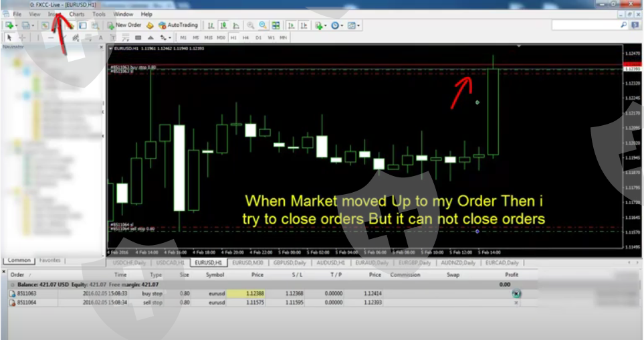
Task: Open the File menu
Action: (x=17, y=14)
